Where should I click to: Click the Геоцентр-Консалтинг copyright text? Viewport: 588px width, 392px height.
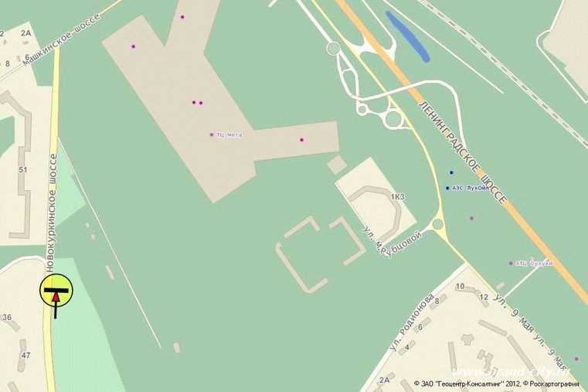[467, 383]
